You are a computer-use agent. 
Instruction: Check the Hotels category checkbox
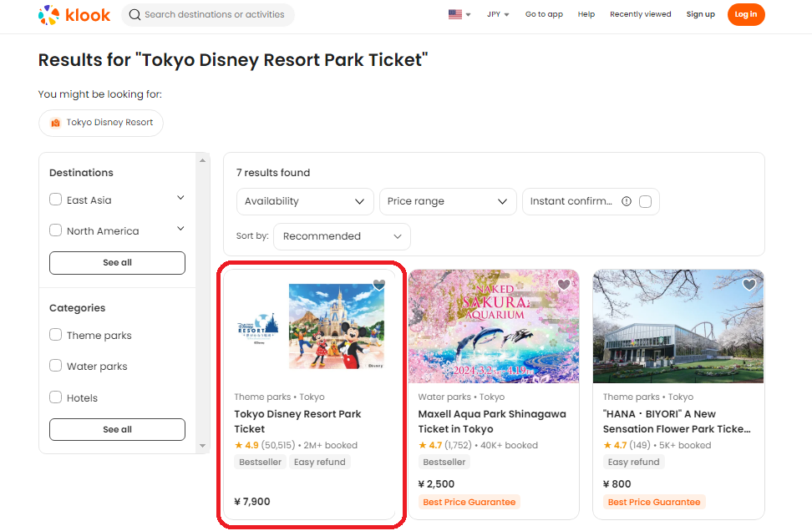(x=55, y=397)
